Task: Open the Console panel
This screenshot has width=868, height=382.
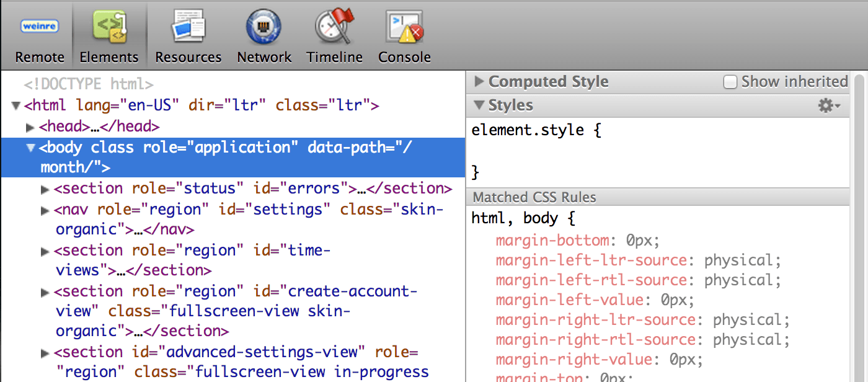Action: 404,34
